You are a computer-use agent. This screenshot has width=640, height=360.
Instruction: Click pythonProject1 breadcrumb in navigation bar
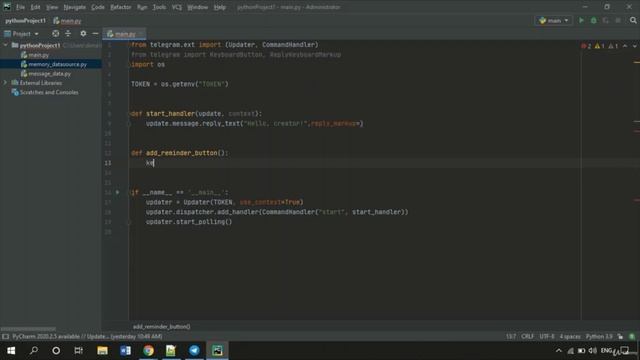click(x=26, y=21)
